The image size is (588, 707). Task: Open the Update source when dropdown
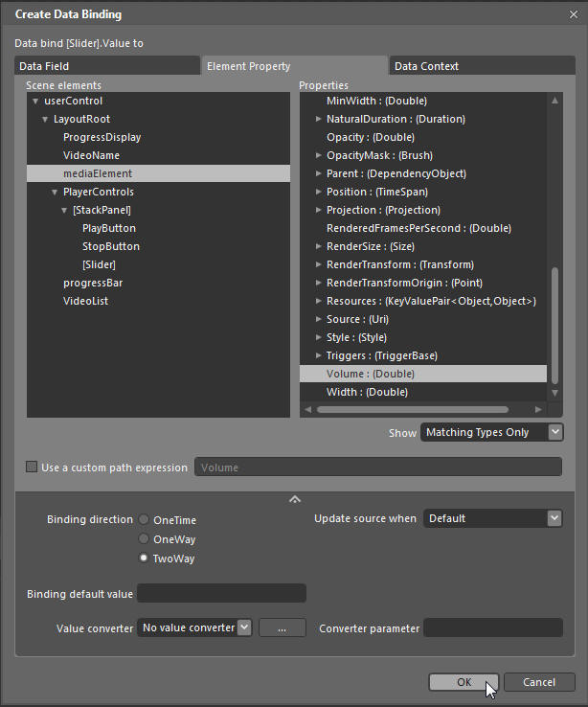coord(493,518)
